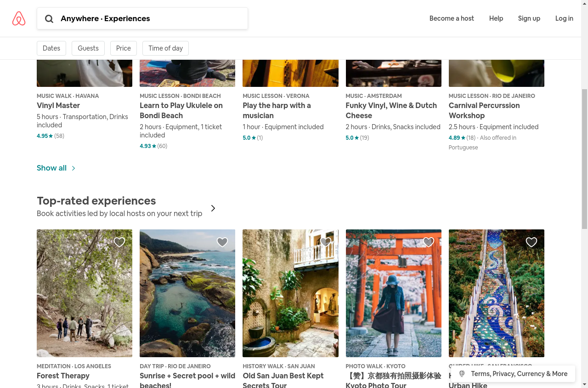Click the Sign up link
Screen dimensions: 588x388
point(529,18)
